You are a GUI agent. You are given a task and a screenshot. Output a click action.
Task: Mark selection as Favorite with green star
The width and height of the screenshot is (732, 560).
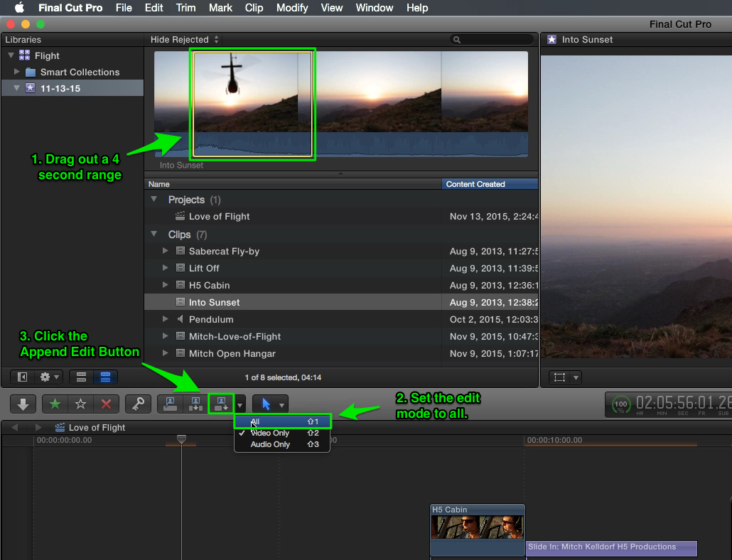(55, 404)
